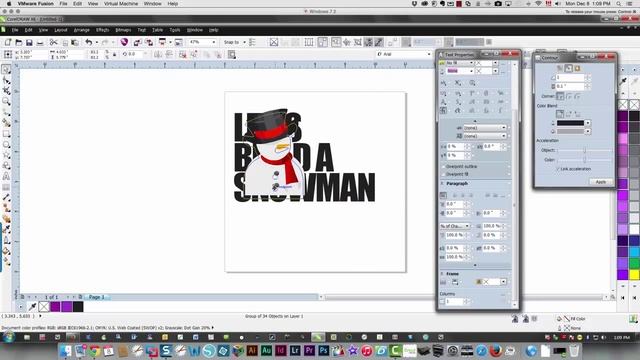640x360 pixels.
Task: Select the Pick tool in toolbox
Action: point(6,69)
